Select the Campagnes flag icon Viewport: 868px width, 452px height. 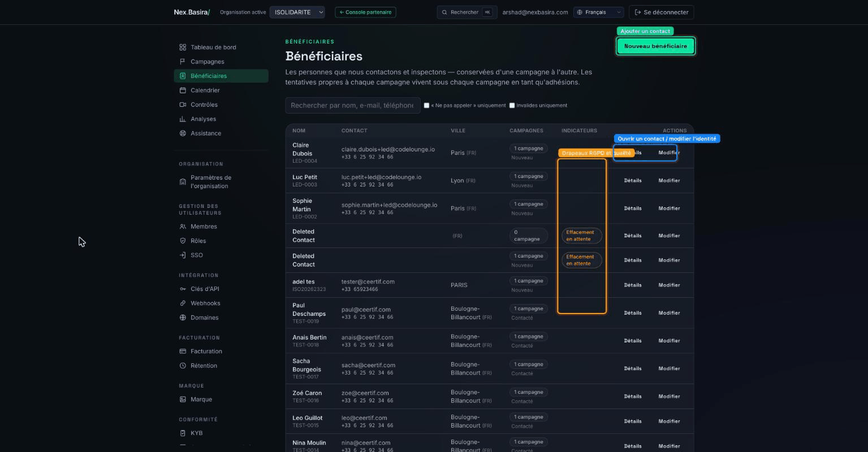tap(183, 62)
